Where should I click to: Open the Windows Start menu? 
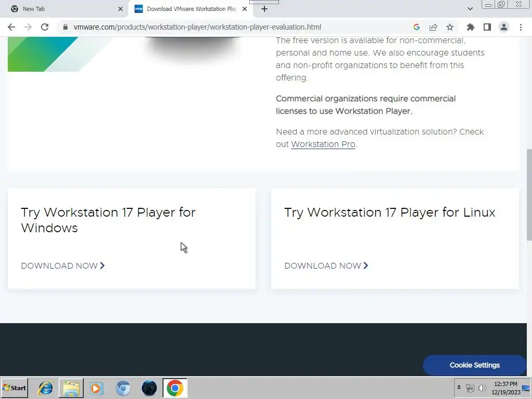(x=14, y=388)
